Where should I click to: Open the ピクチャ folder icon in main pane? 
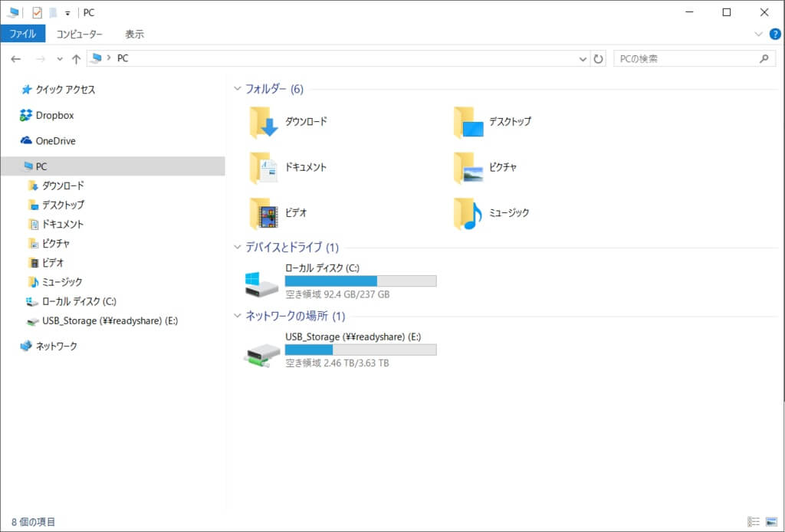(x=468, y=168)
